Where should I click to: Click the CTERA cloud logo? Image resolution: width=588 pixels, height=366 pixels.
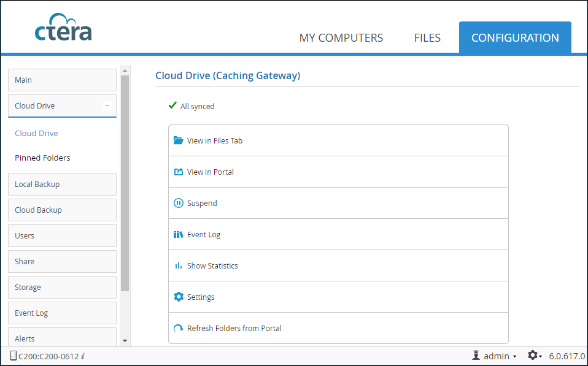pyautogui.click(x=63, y=27)
